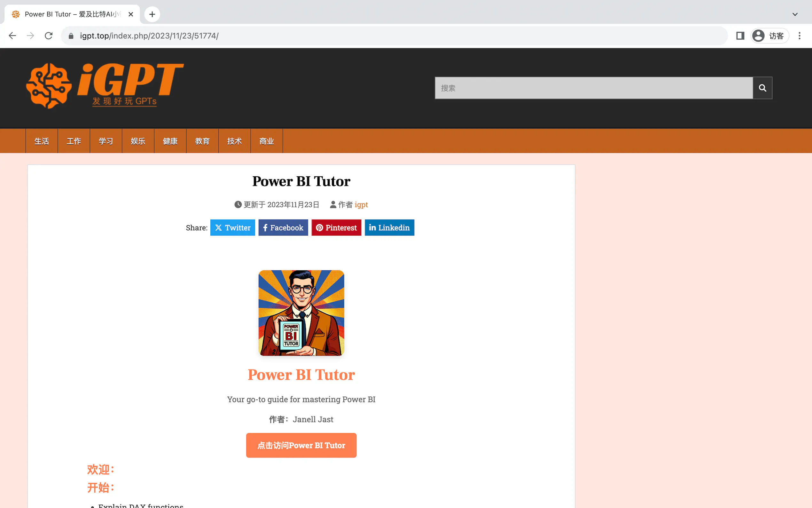This screenshot has height=508, width=812.
Task: Share on Twitter
Action: click(x=233, y=227)
